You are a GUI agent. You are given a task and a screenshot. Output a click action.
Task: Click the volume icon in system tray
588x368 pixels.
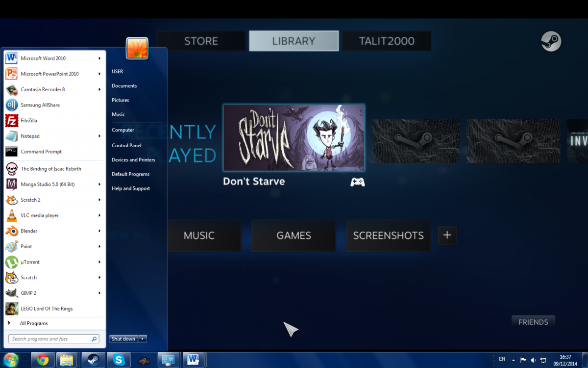pos(533,360)
